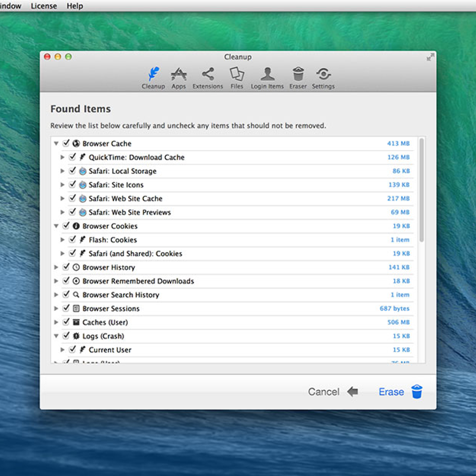Uncheck the Browser Cookies checkbox
476x476 pixels.
click(x=66, y=226)
